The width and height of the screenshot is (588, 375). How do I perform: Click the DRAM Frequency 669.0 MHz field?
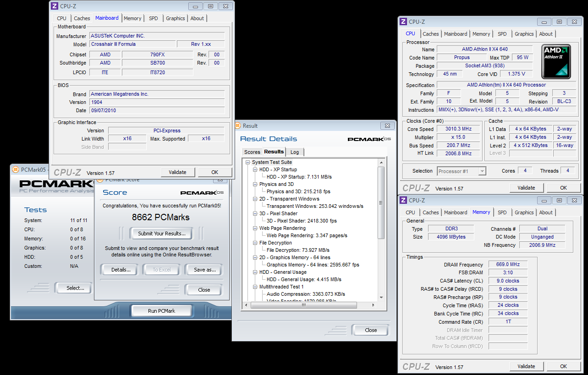point(508,265)
